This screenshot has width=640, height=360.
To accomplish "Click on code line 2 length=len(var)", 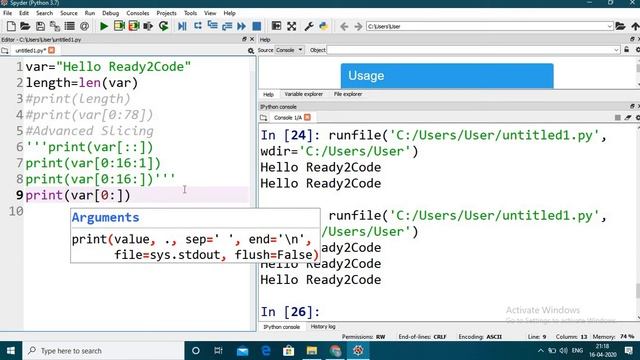I will (82, 83).
